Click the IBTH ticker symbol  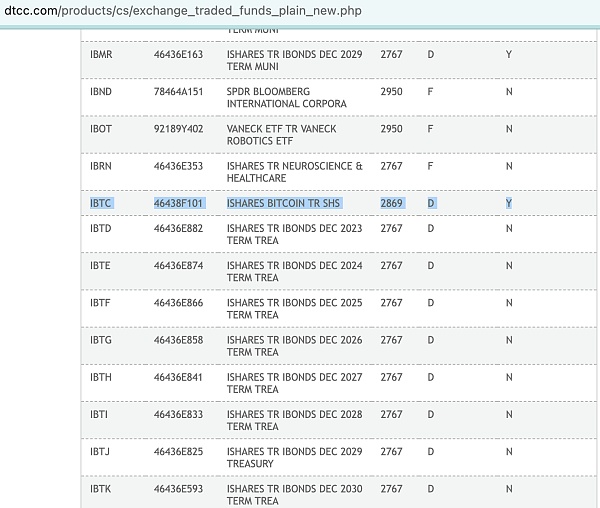[x=101, y=377]
